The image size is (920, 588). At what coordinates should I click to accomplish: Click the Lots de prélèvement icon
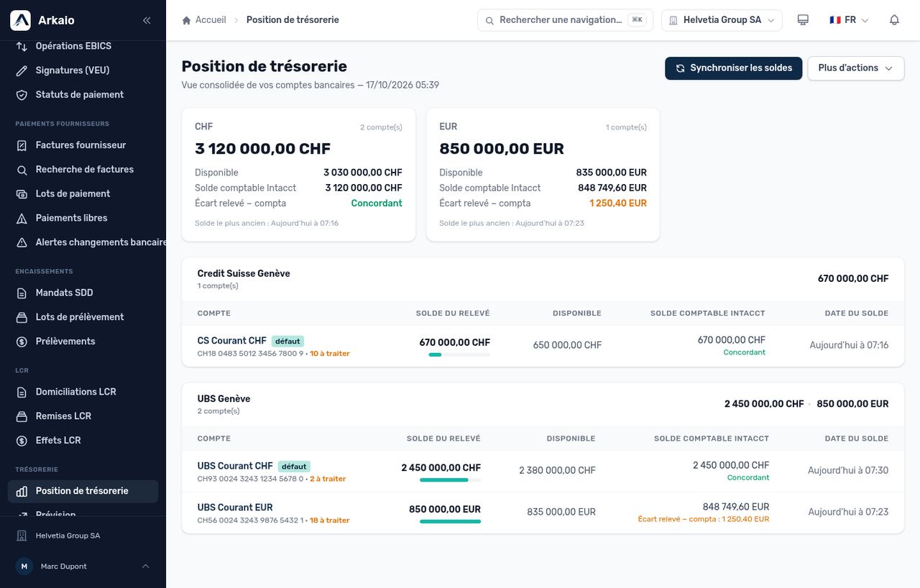pos(22,318)
